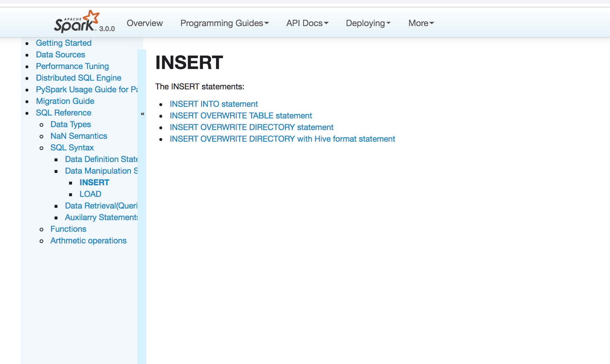
Task: Open Data Definition Statements in sidebar
Action: [x=101, y=159]
